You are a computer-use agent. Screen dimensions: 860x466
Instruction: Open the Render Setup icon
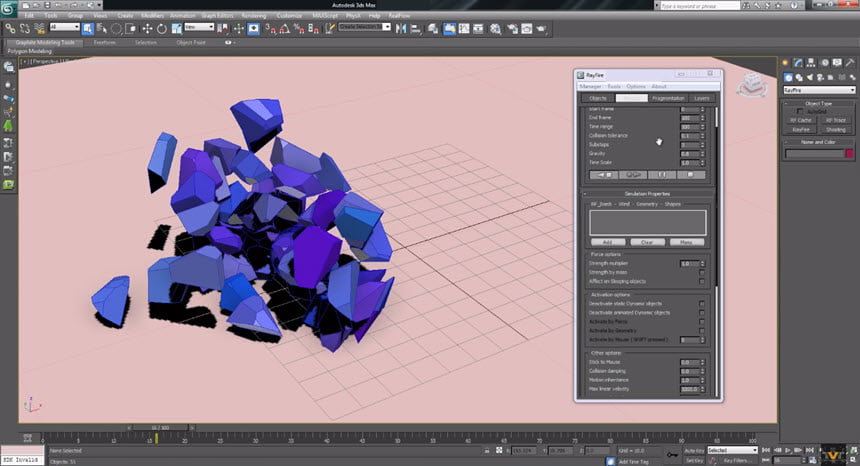(x=512, y=28)
